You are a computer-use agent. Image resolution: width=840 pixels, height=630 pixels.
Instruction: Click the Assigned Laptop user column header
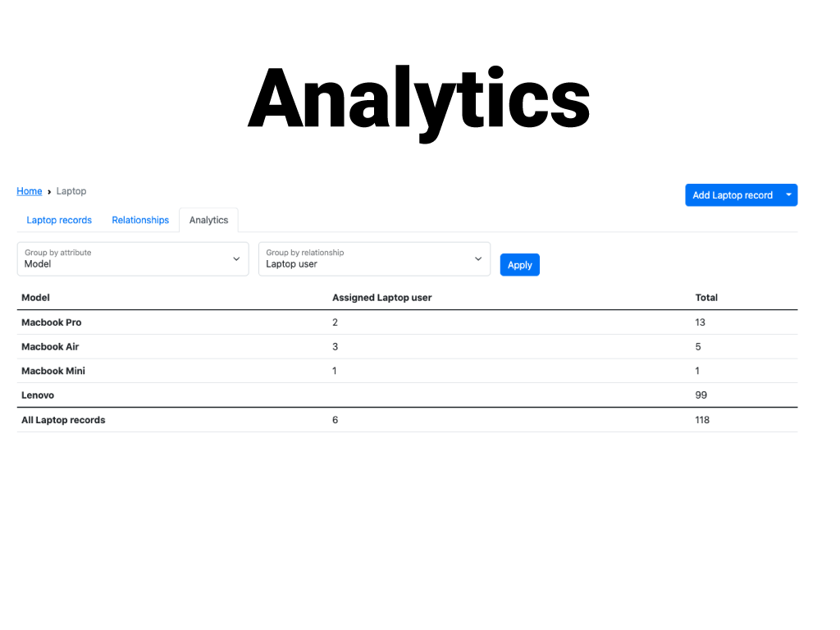381,298
